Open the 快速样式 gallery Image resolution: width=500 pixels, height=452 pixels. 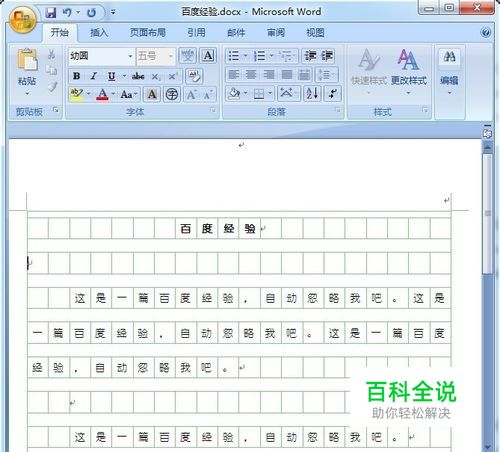point(369,71)
